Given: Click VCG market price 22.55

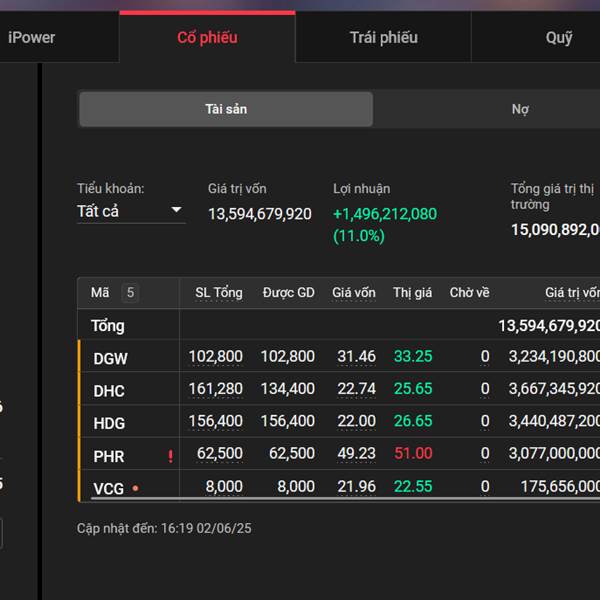Looking at the screenshot, I should coord(413,486).
